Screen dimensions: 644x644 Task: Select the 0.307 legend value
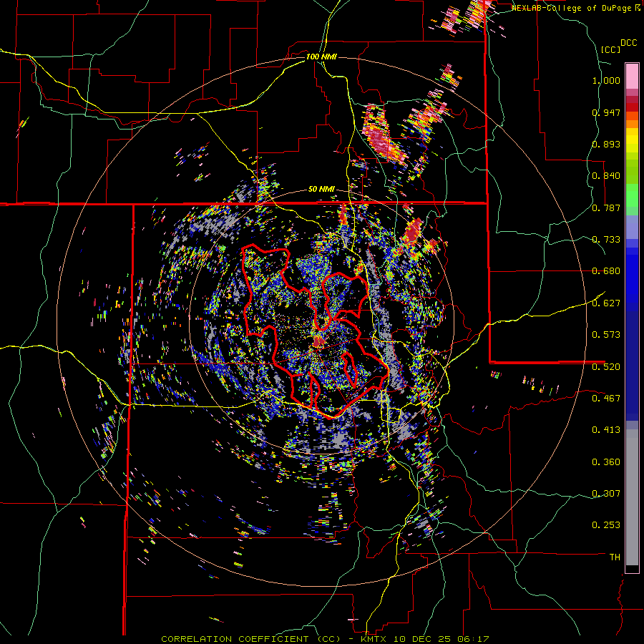tap(606, 493)
